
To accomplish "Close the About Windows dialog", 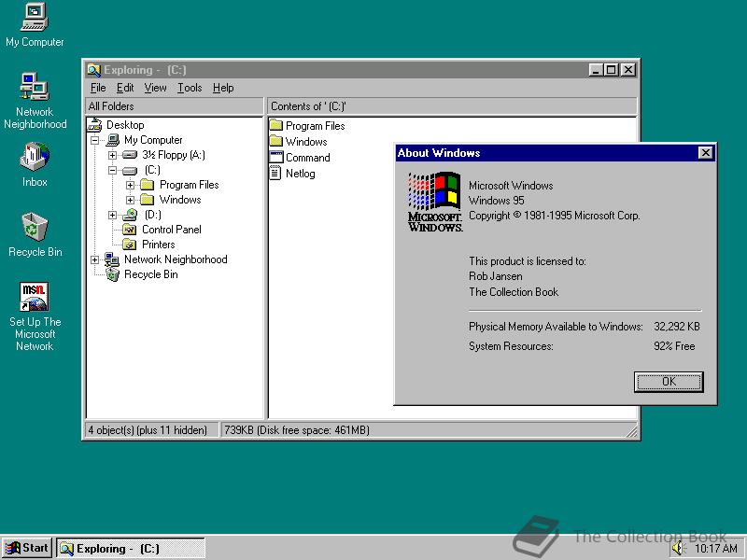I will coord(705,153).
